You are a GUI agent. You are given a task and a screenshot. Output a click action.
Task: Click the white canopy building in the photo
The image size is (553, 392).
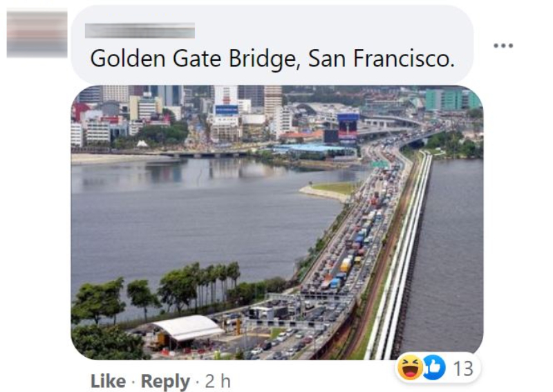coord(187,328)
